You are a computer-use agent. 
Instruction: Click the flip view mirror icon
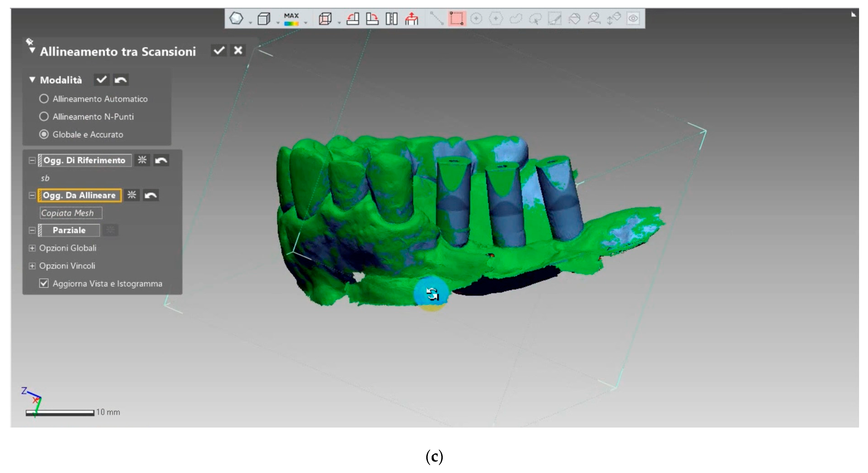391,18
